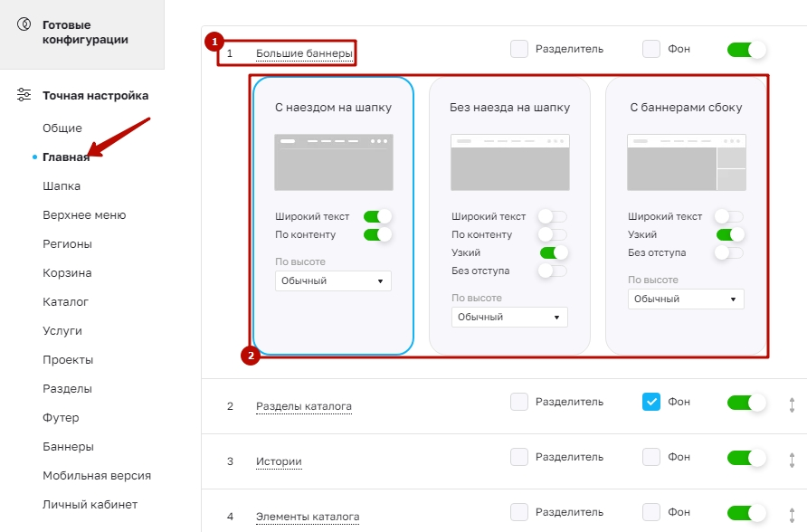Check the Фон box for Большие баннеры
807x532 pixels.
click(651, 50)
